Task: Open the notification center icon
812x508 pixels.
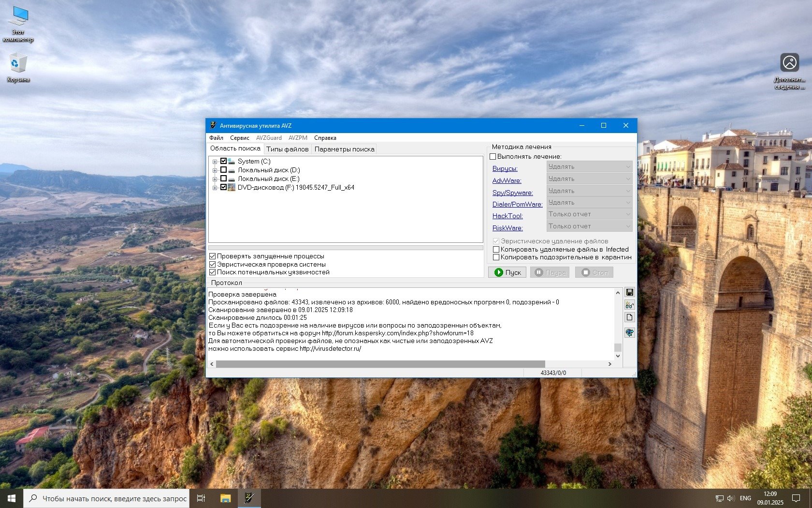Action: [796, 498]
